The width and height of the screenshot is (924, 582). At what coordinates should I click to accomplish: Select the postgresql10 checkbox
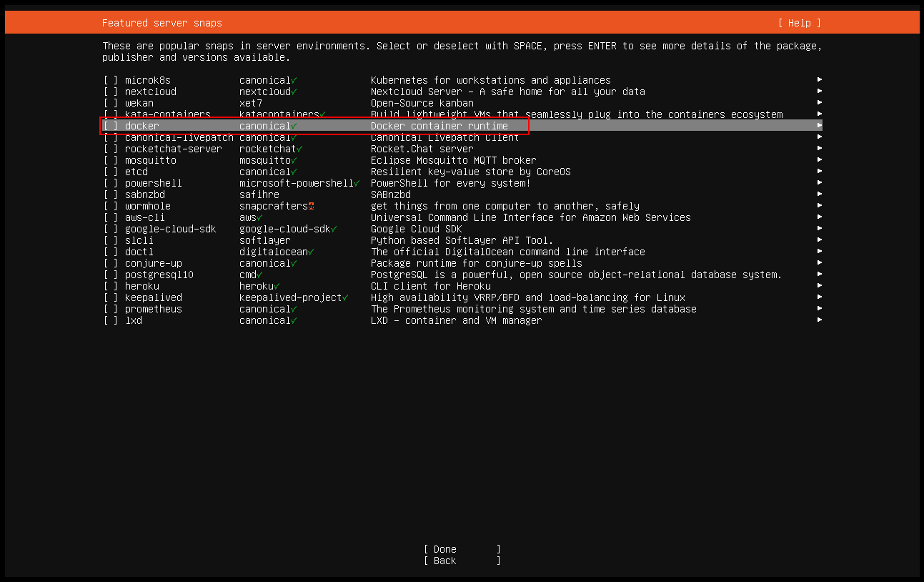click(111, 275)
